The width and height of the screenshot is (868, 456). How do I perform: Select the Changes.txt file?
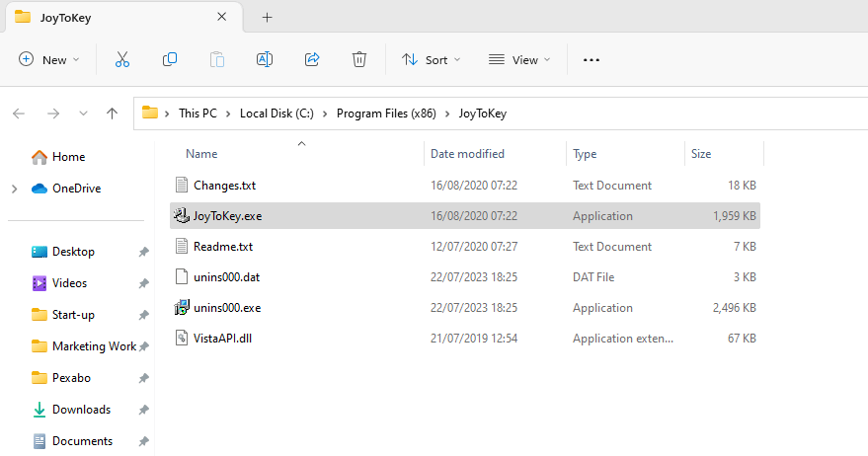coord(465,186)
